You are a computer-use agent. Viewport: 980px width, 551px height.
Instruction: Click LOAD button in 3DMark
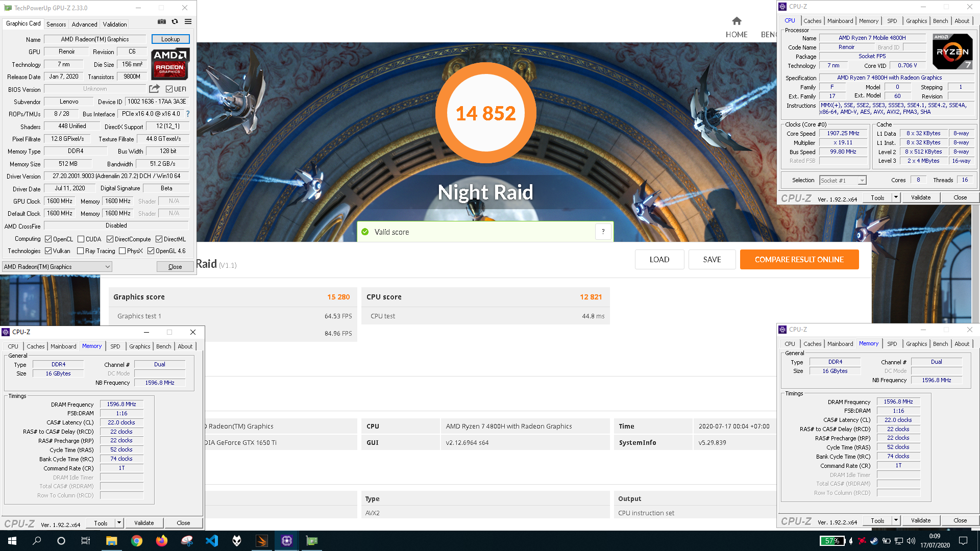(x=659, y=259)
